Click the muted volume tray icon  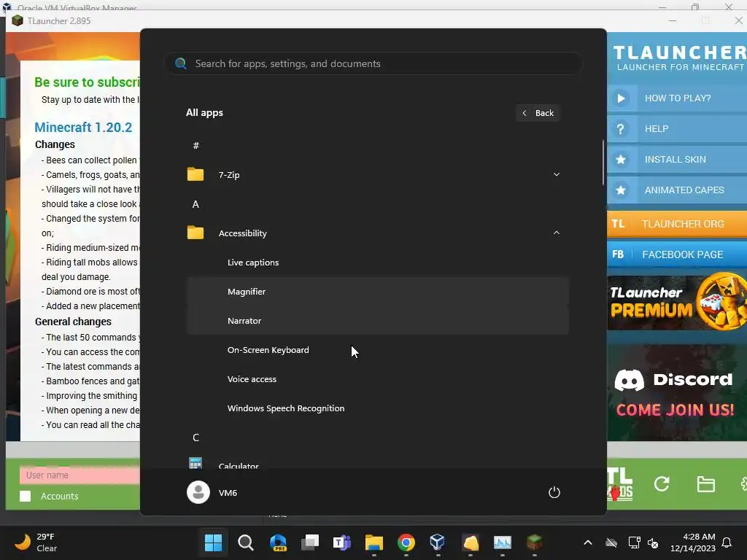pyautogui.click(x=653, y=542)
